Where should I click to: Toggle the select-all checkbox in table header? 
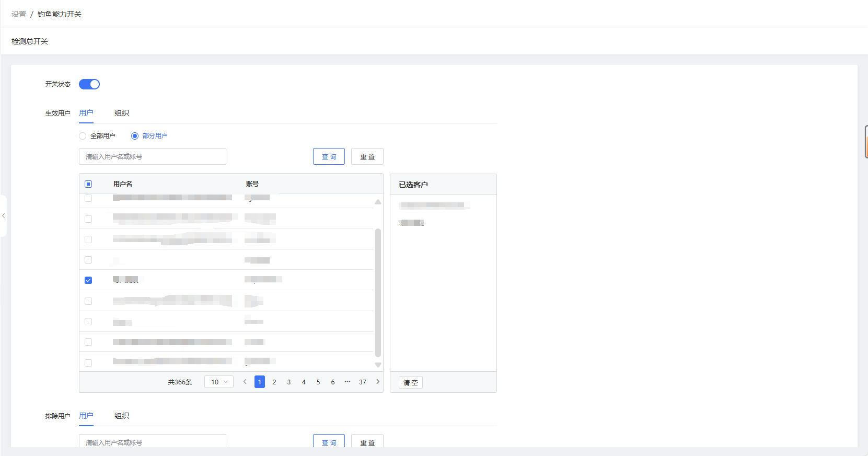coord(88,184)
